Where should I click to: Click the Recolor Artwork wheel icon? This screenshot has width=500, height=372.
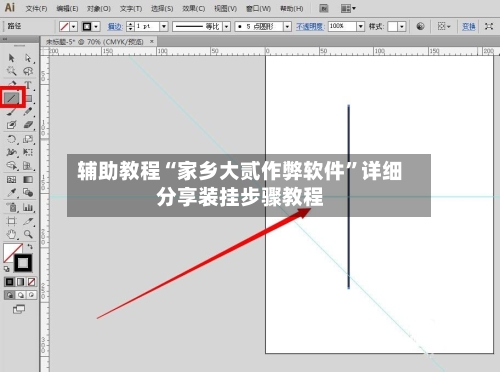coord(420,26)
